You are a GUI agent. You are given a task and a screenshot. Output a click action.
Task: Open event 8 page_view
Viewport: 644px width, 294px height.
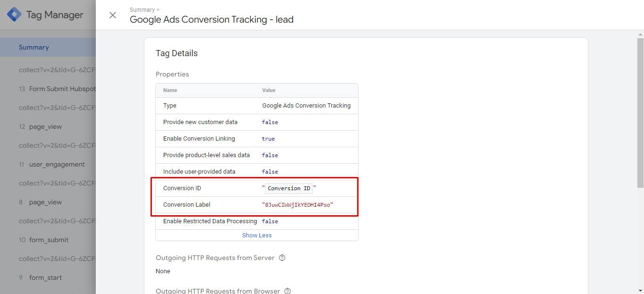tap(45, 202)
